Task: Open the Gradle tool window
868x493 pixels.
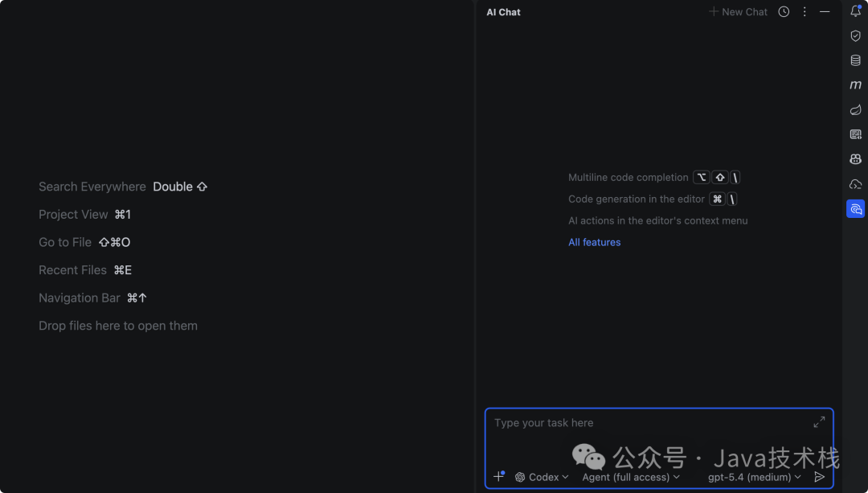Action: [855, 109]
